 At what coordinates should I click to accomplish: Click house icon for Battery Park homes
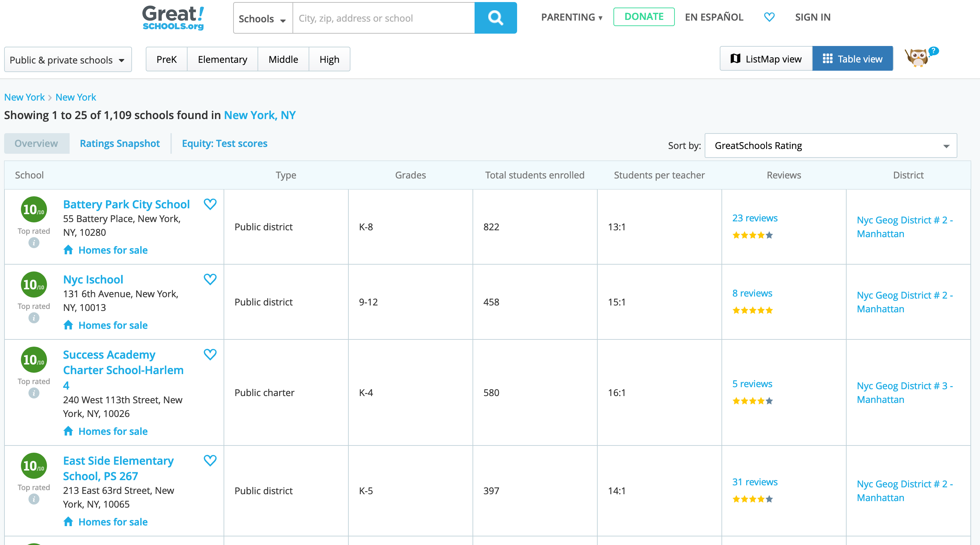point(69,250)
